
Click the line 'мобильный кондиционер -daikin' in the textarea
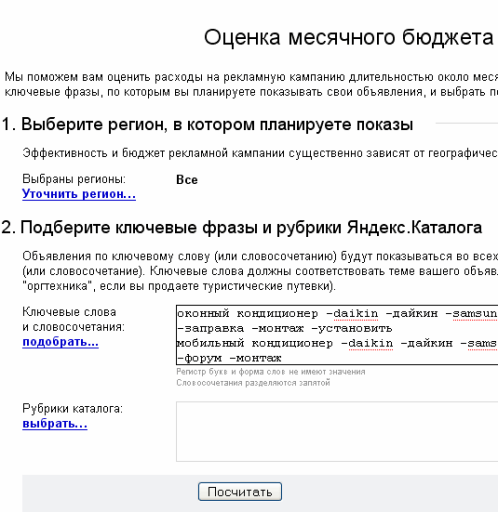(285, 343)
